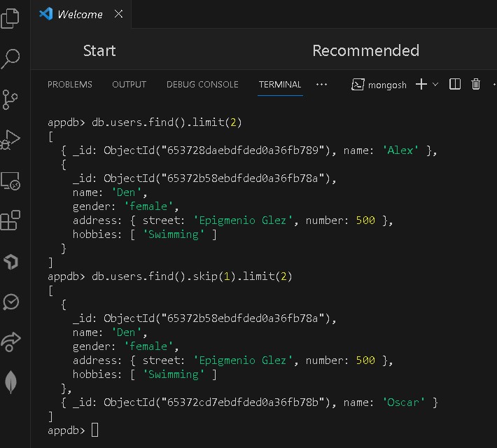The height and width of the screenshot is (448, 497).
Task: Open the timeline clock icon view
Action: (x=10, y=302)
